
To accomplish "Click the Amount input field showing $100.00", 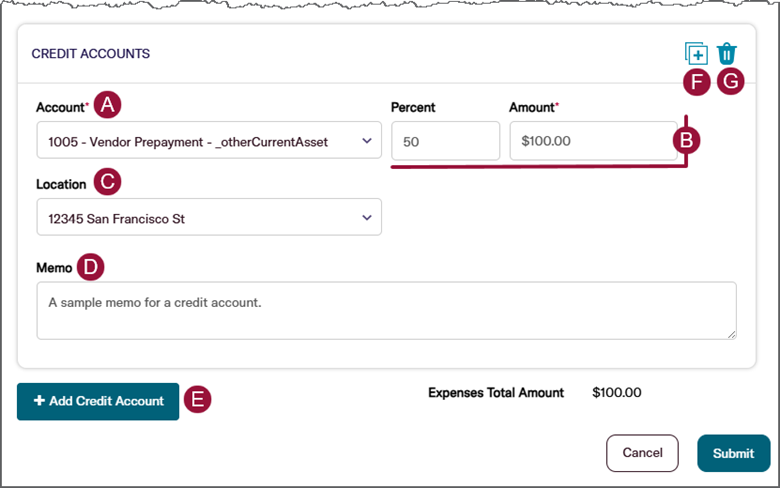I will [592, 141].
